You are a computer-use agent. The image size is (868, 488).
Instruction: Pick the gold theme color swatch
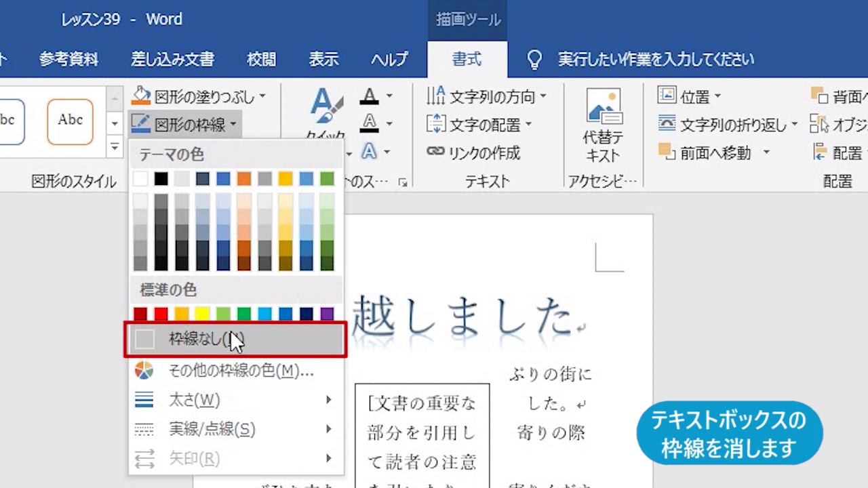(x=285, y=179)
